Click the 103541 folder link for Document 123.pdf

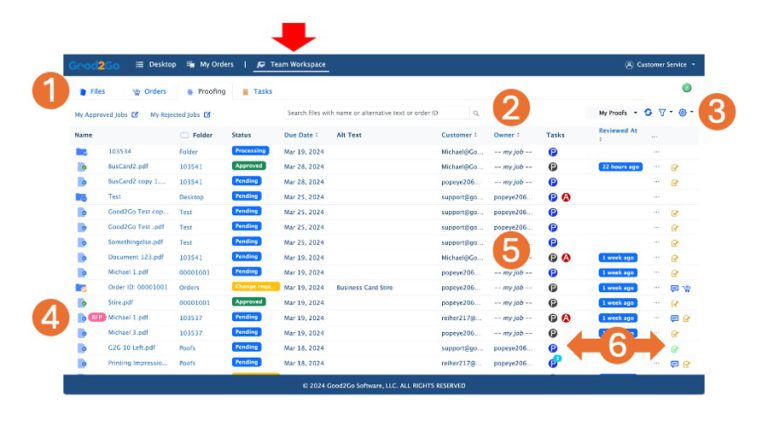(191, 258)
